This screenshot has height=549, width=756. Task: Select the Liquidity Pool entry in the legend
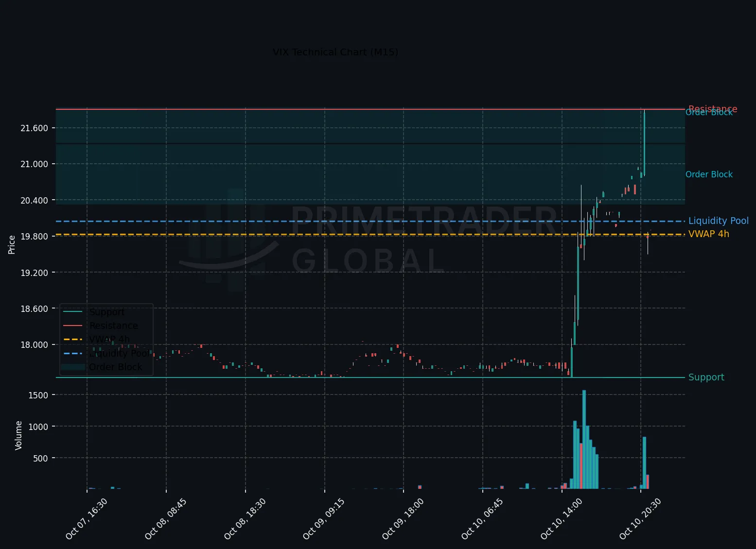coord(119,353)
